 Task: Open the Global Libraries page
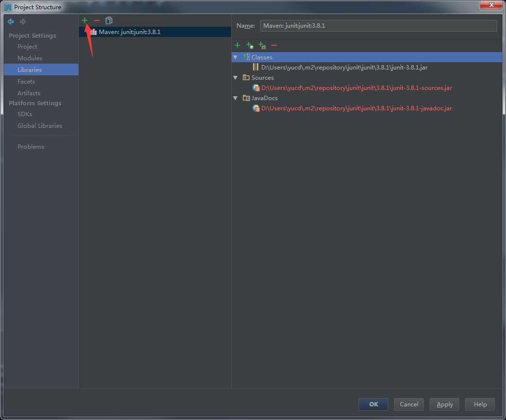tap(40, 126)
